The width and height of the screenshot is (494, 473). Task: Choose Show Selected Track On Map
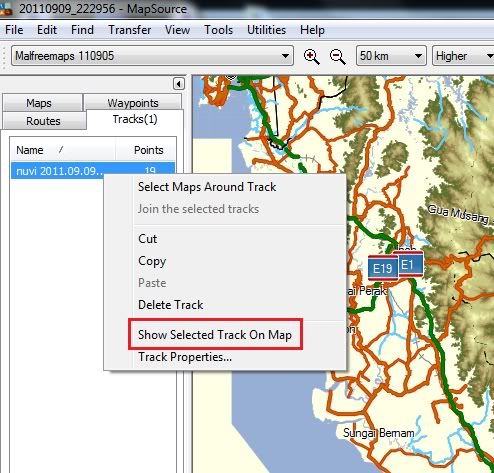click(215, 334)
